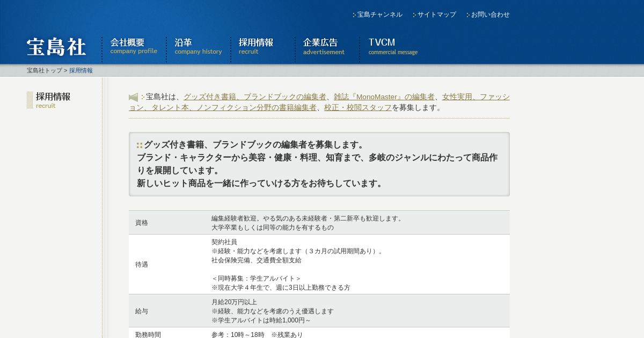Follow 雑誌『MonoMaster』の編集者 link
644x338 pixels.
384,97
